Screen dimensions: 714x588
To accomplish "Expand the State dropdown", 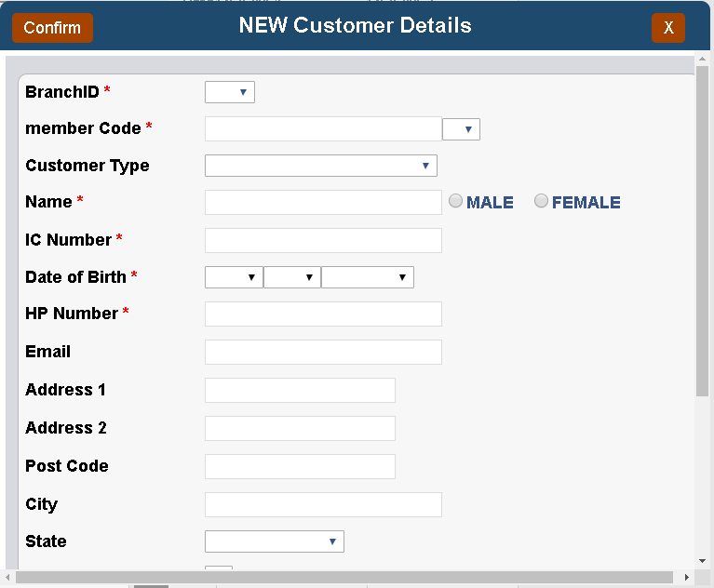I will click(x=274, y=541).
